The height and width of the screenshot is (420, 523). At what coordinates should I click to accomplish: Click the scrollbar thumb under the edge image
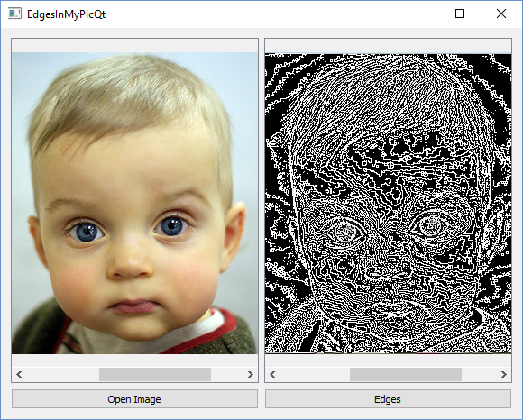[x=406, y=374]
